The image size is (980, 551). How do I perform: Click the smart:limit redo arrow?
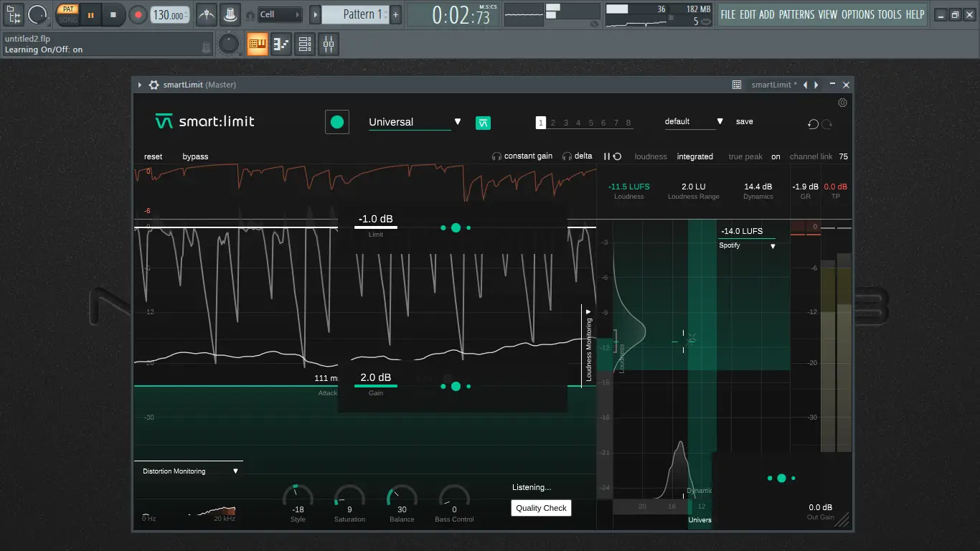click(826, 123)
